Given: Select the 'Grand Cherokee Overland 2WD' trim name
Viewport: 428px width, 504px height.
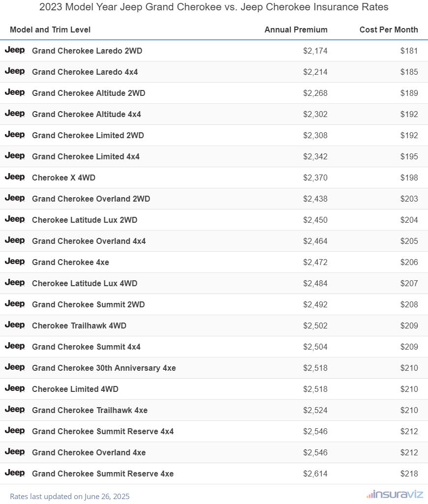Looking at the screenshot, I should pos(91,199).
